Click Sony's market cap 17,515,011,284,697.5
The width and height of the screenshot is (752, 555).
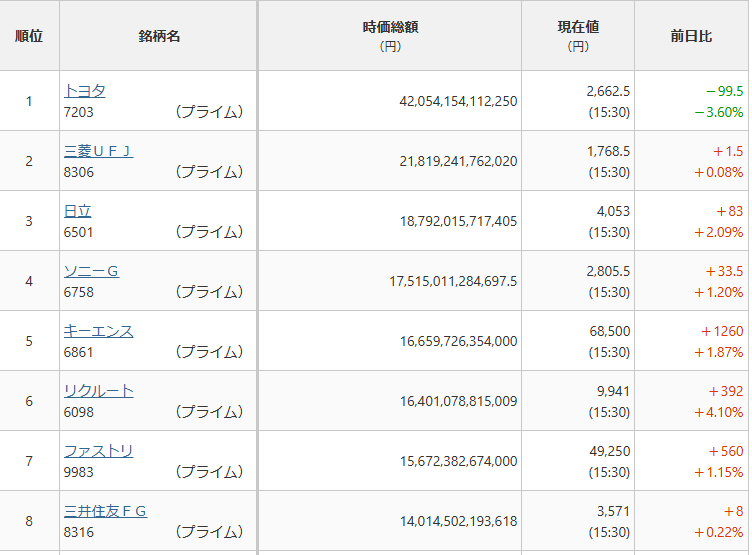[453, 281]
